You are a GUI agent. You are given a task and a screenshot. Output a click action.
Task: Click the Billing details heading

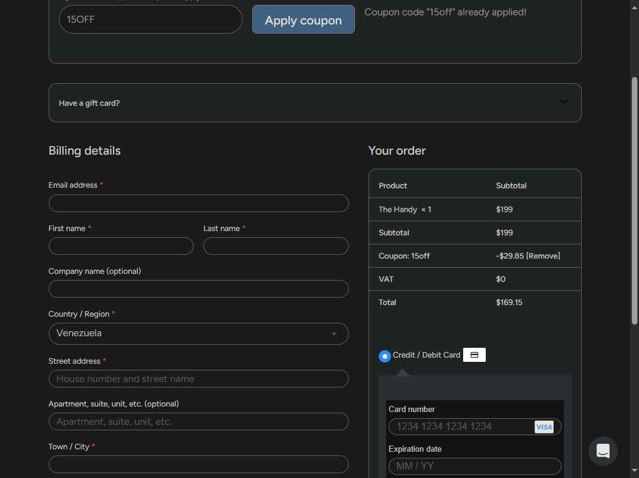pyautogui.click(x=84, y=151)
